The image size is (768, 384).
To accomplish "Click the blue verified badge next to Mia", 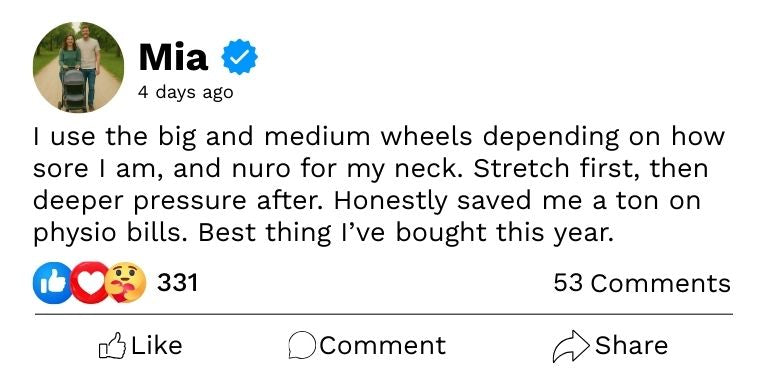I will (240, 57).
